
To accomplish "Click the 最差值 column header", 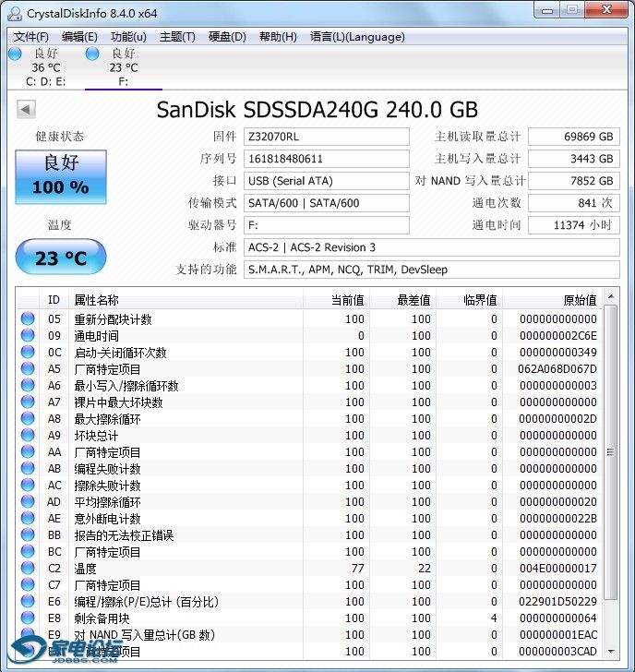I will click(402, 300).
